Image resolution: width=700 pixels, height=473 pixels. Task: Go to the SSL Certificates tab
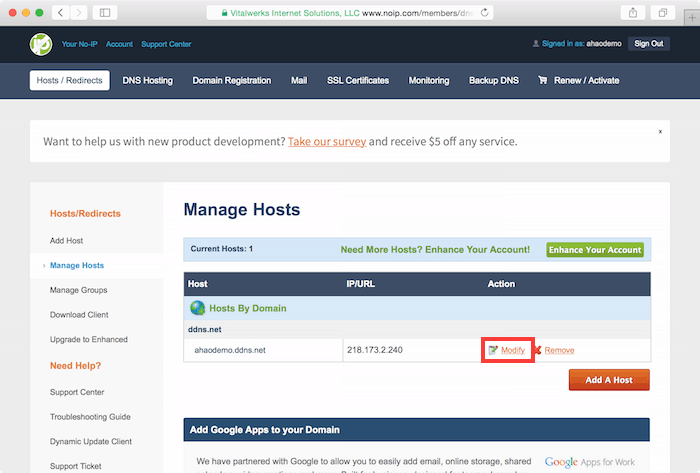(x=358, y=80)
